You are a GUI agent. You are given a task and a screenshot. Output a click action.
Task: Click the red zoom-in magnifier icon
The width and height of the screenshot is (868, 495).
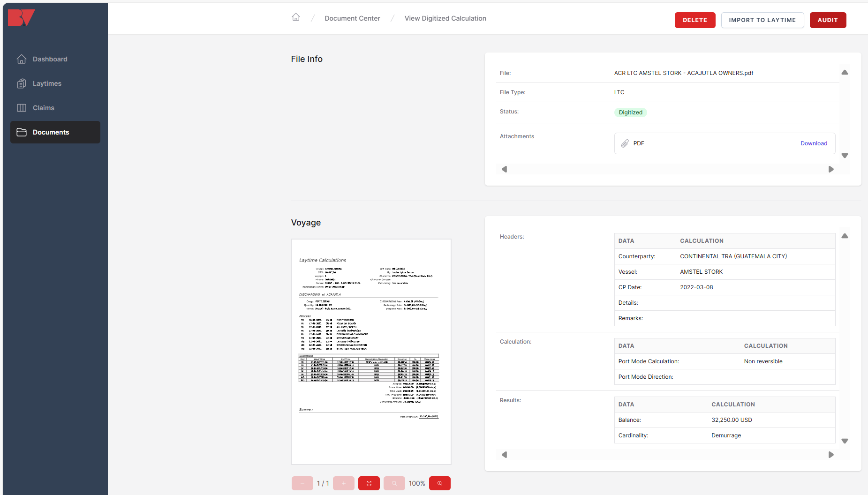[x=440, y=483]
